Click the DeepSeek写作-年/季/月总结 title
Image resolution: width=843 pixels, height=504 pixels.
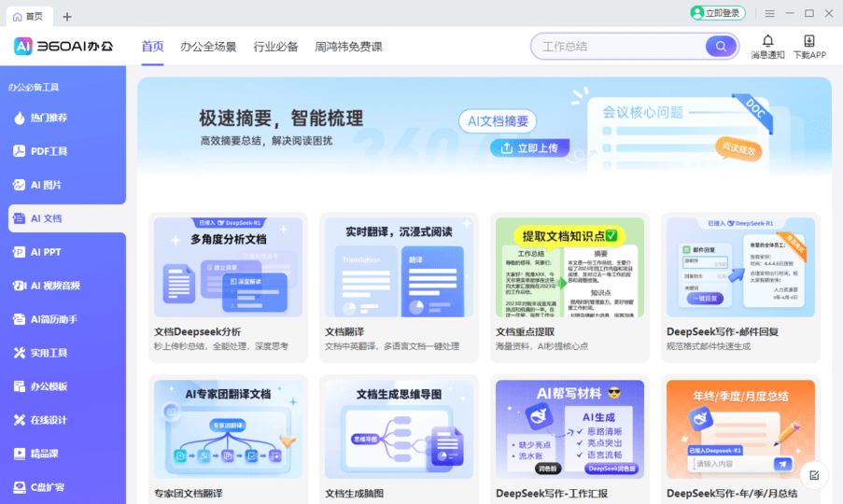point(732,493)
